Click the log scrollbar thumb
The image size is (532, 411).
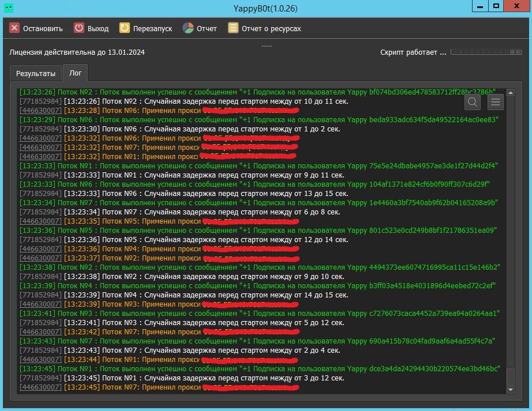tap(510, 377)
